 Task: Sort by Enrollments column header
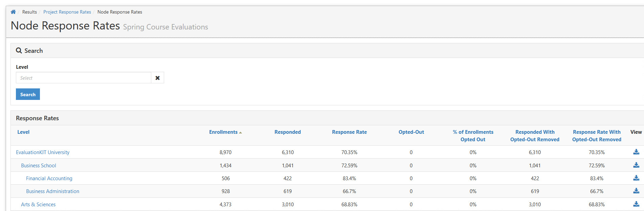click(x=223, y=132)
